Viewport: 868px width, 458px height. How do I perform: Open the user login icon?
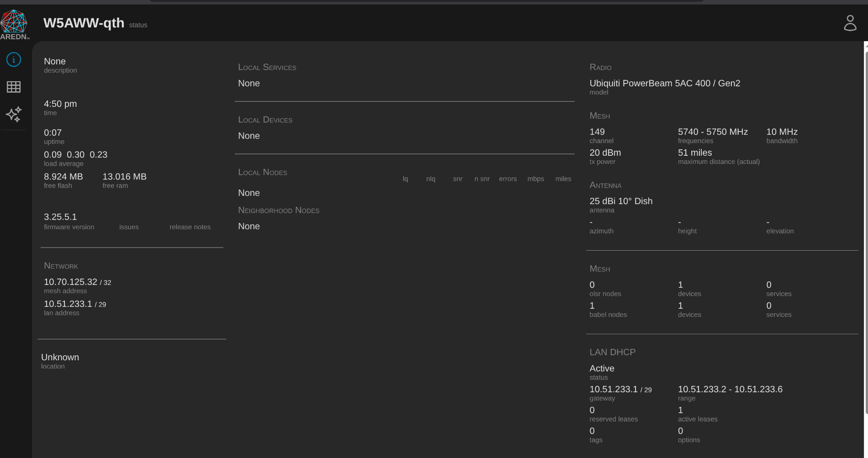pyautogui.click(x=850, y=23)
